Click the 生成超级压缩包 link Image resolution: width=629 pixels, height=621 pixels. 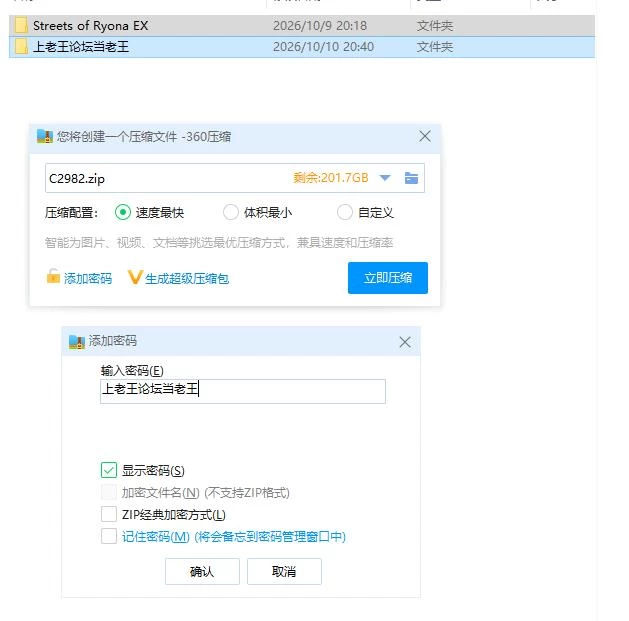tap(187, 278)
